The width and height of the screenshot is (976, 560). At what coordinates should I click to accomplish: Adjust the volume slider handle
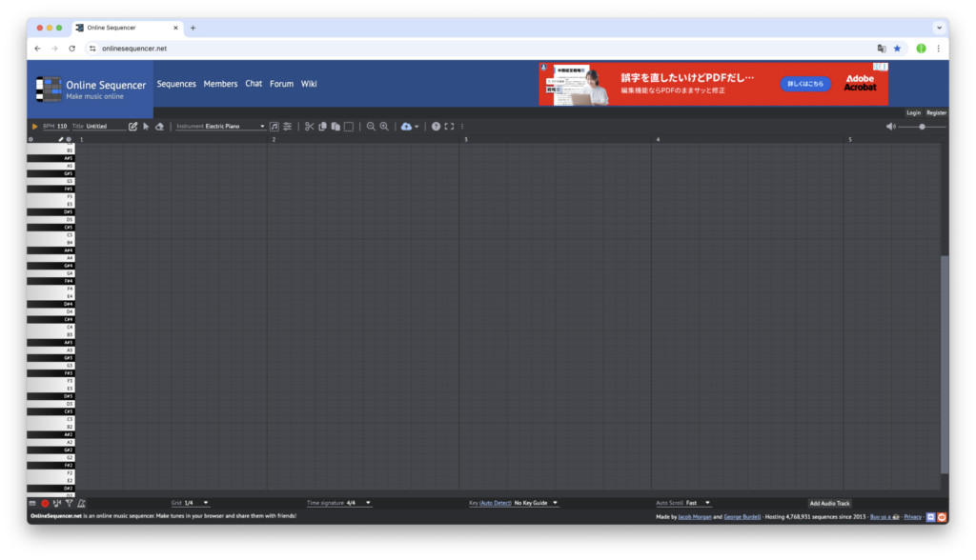(x=922, y=126)
